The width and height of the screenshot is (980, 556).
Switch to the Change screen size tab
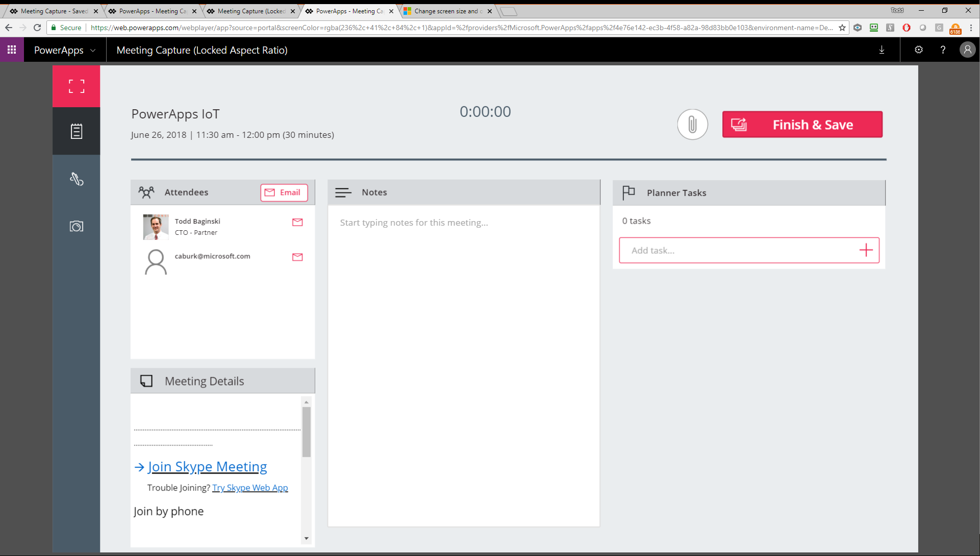[443, 11]
